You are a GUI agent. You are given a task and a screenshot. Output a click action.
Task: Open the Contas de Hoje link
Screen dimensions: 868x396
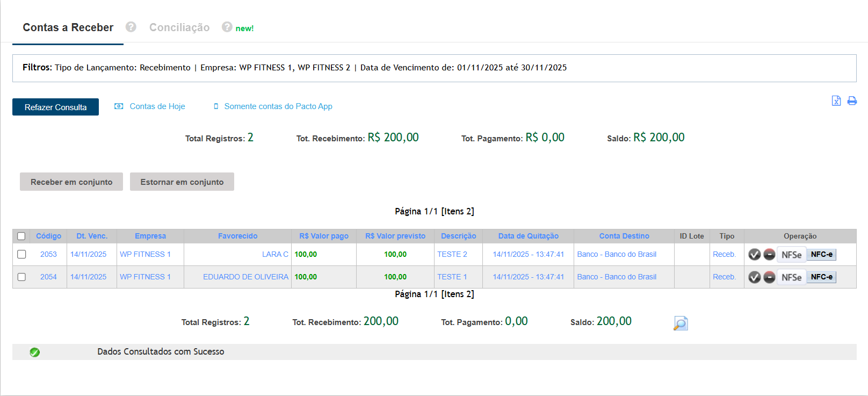pyautogui.click(x=157, y=106)
